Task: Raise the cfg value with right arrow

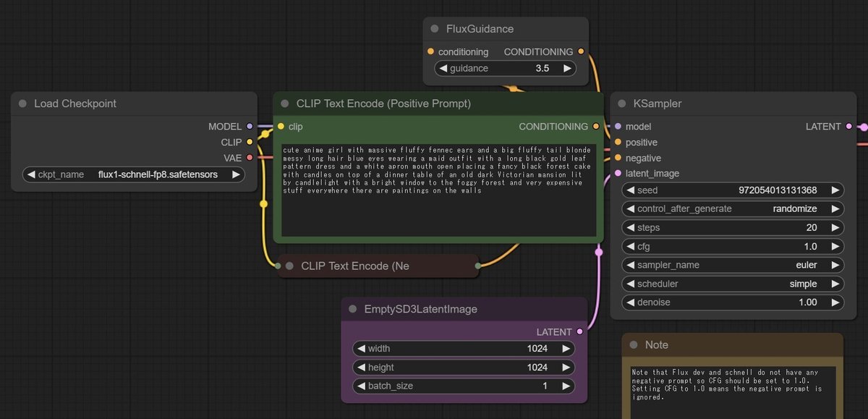Action: coord(835,246)
